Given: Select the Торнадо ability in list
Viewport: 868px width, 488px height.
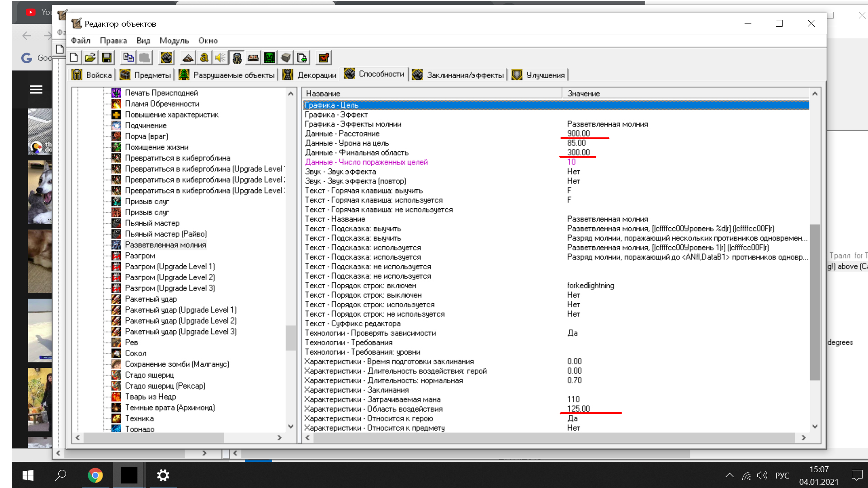Looking at the screenshot, I should point(139,429).
